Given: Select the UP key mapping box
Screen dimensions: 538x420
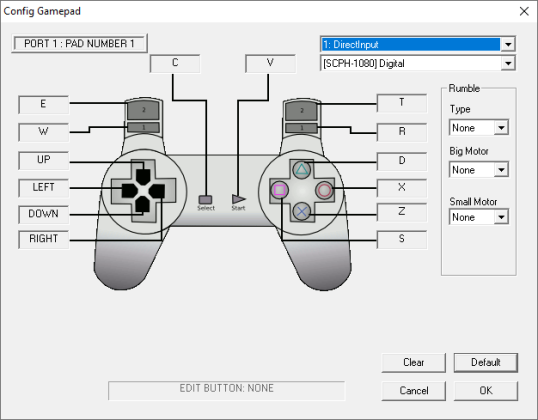Looking at the screenshot, I should pyautogui.click(x=44, y=160).
